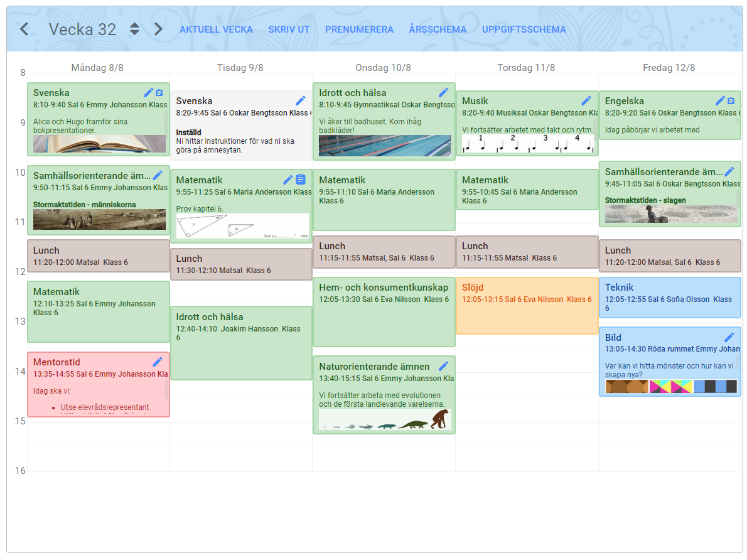Switch to the ÅRSSCHEMA view
The width and height of the screenshot is (747, 560).
pyautogui.click(x=438, y=30)
